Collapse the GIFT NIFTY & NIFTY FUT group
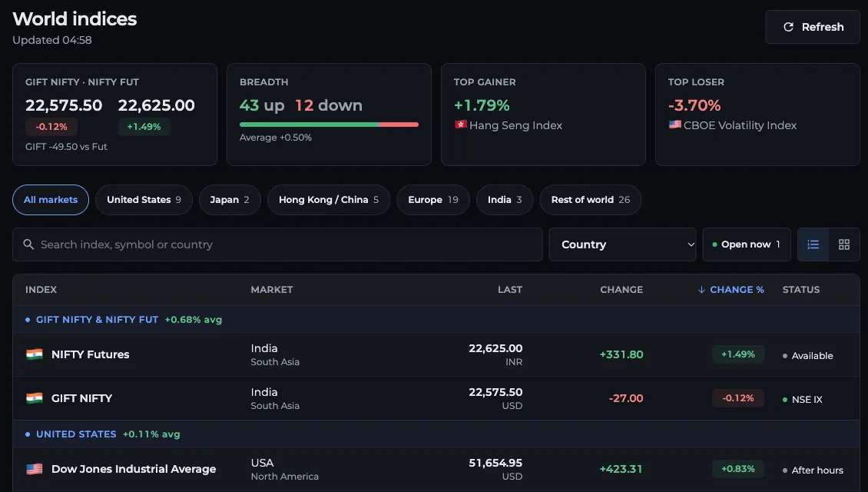 (x=436, y=320)
